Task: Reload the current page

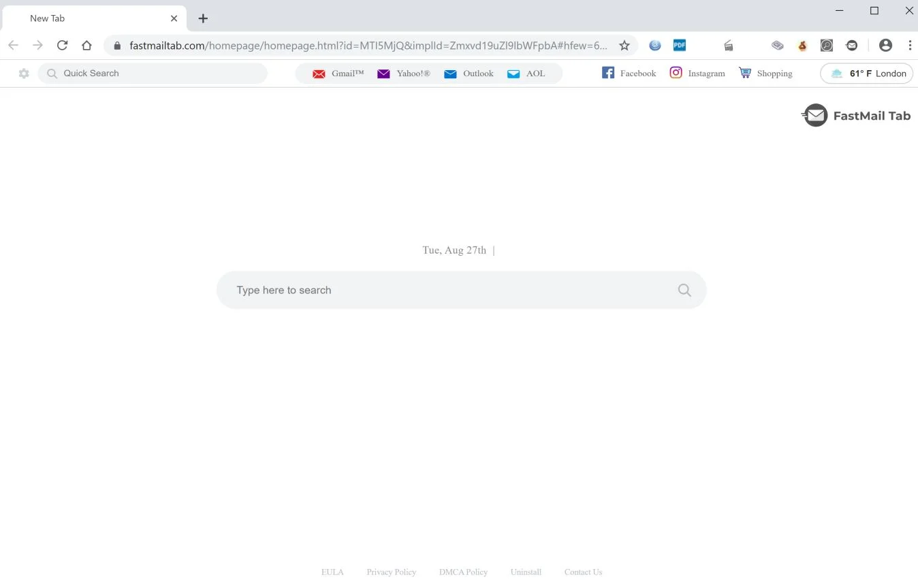Action: [x=62, y=46]
